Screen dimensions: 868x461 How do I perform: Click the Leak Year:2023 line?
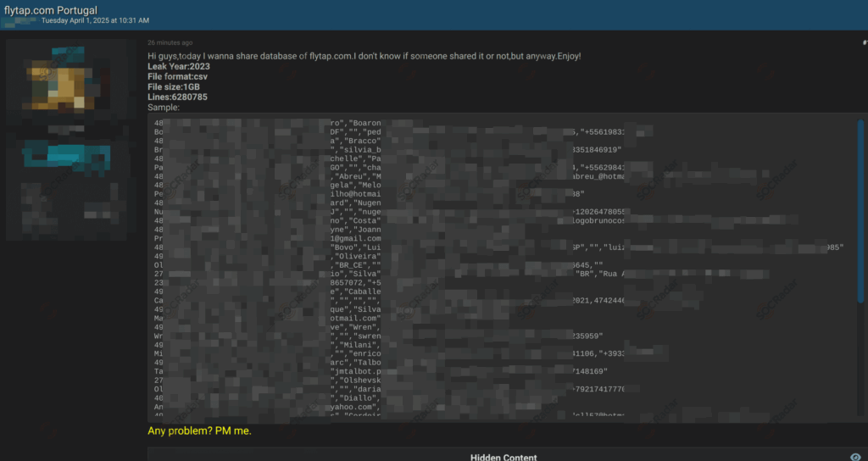(x=179, y=66)
